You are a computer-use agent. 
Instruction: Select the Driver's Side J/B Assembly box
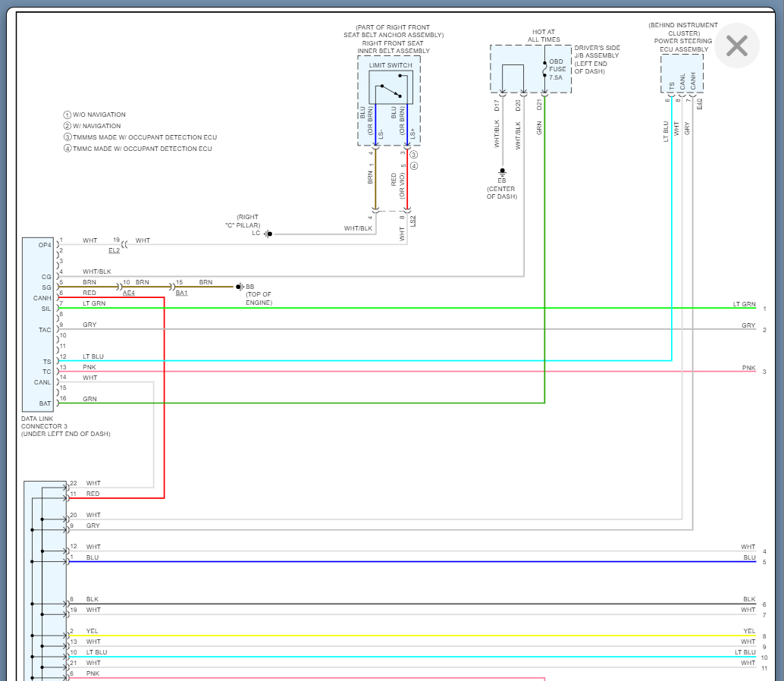pos(530,69)
